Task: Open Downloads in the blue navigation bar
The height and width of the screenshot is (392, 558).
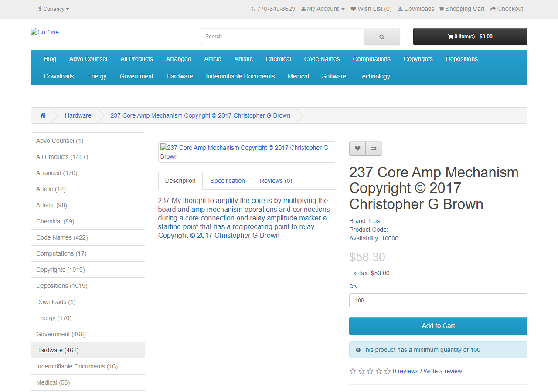Action: click(59, 76)
